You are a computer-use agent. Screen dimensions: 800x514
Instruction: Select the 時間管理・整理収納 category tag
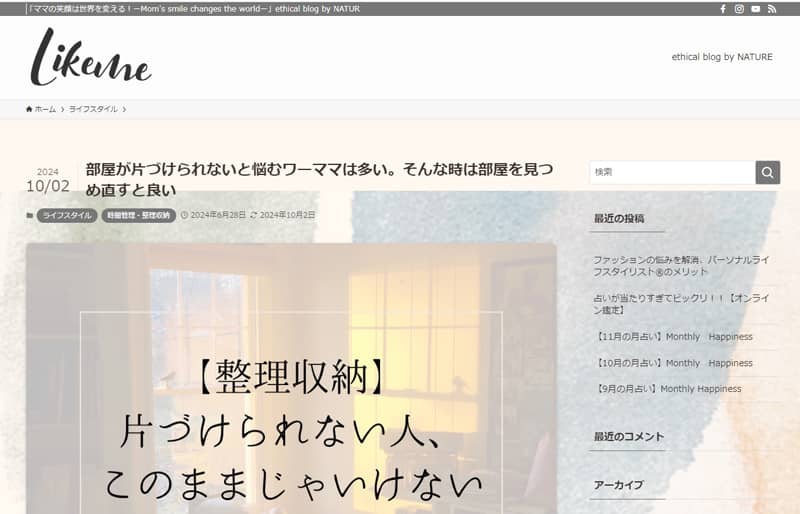(138, 215)
